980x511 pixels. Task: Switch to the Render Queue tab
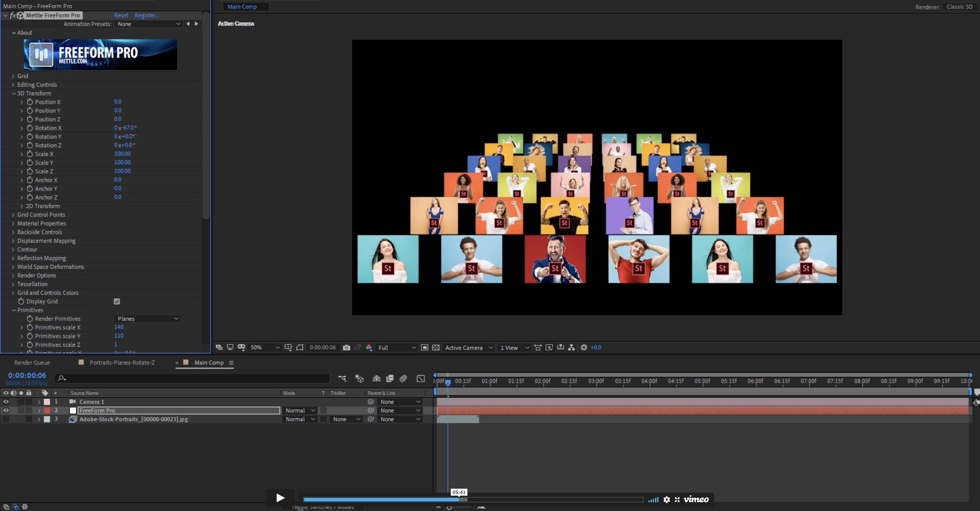[x=32, y=363]
